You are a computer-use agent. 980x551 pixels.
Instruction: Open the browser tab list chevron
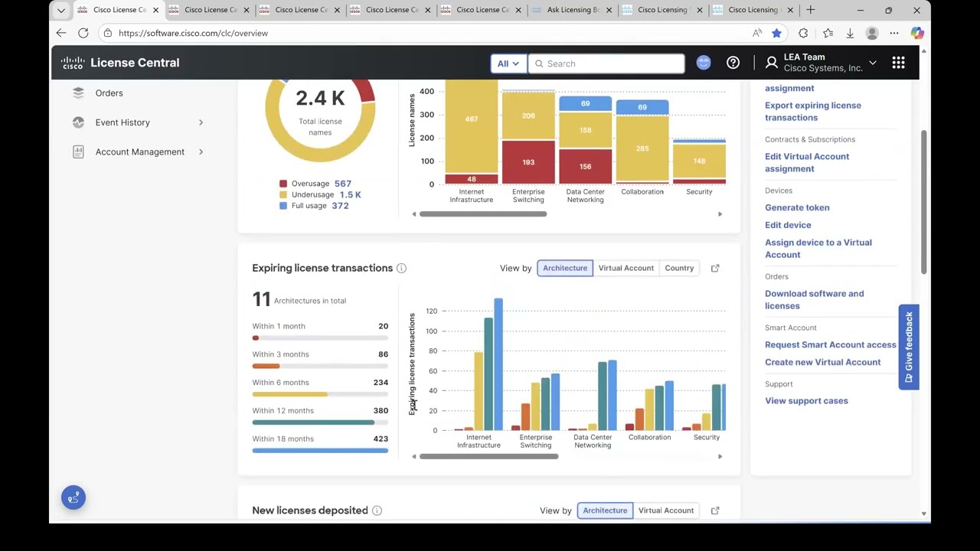tap(61, 10)
